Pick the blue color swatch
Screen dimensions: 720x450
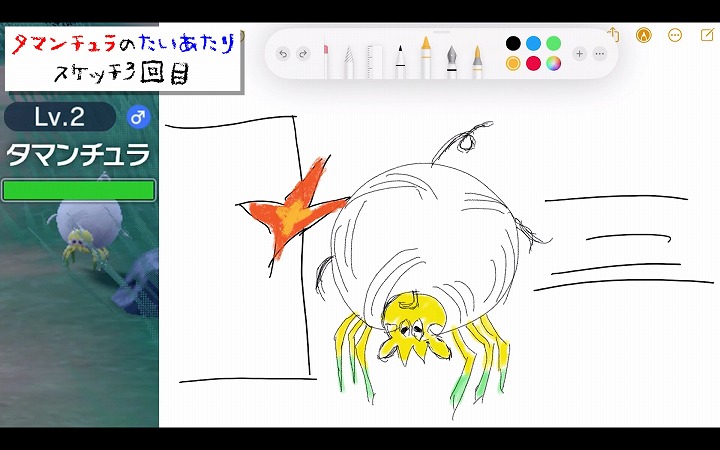(x=533, y=43)
